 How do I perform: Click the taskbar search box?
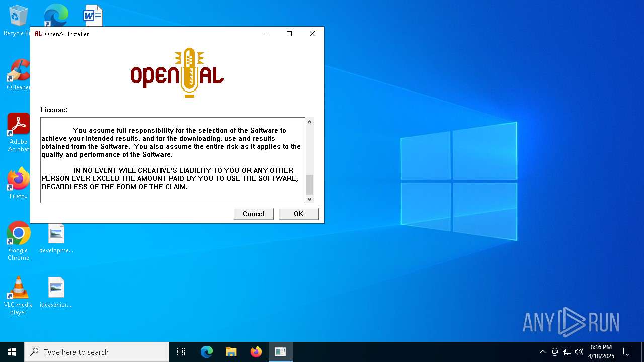tap(97, 352)
